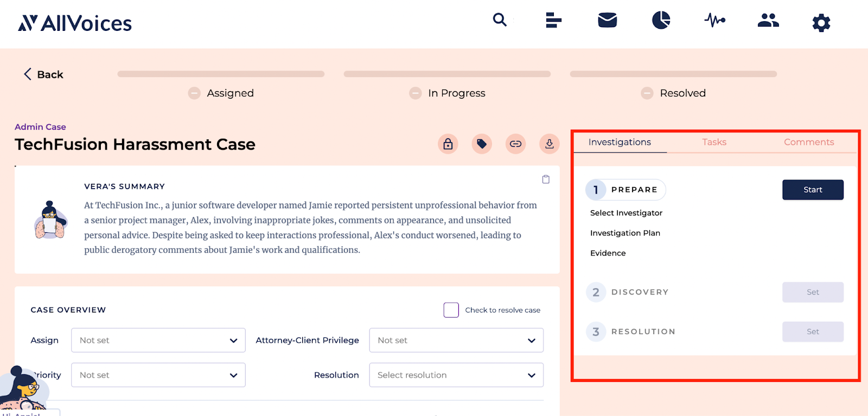Click the AllVoices logo

tap(75, 23)
